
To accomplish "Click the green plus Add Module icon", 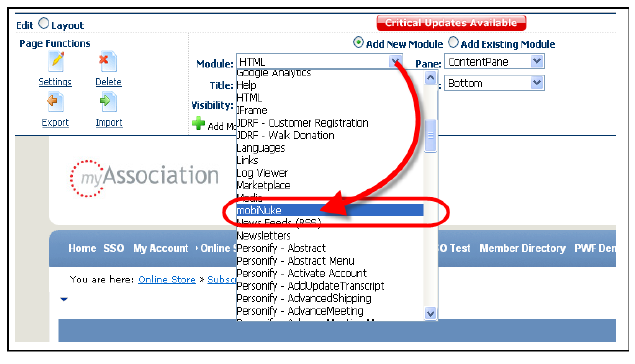I will pos(198,123).
